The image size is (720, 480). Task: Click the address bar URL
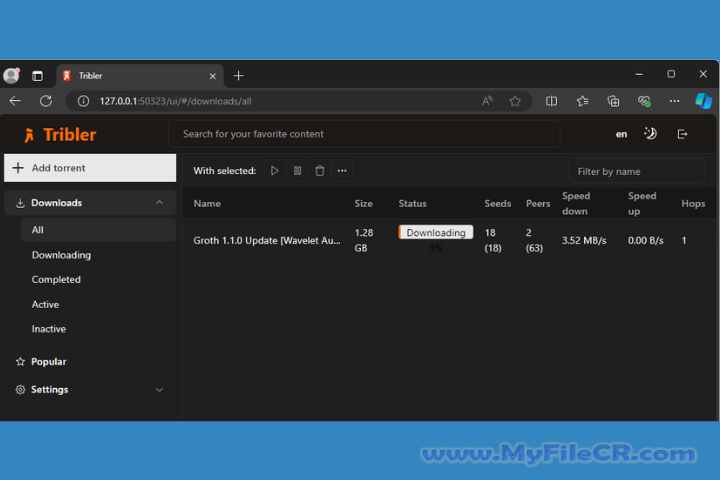tap(175, 101)
